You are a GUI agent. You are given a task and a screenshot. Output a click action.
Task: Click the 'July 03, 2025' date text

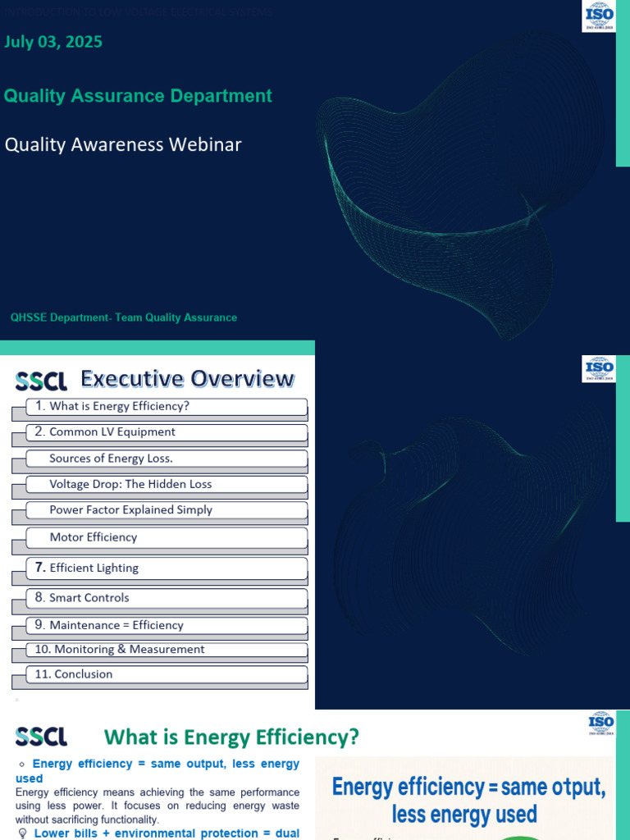tap(53, 42)
